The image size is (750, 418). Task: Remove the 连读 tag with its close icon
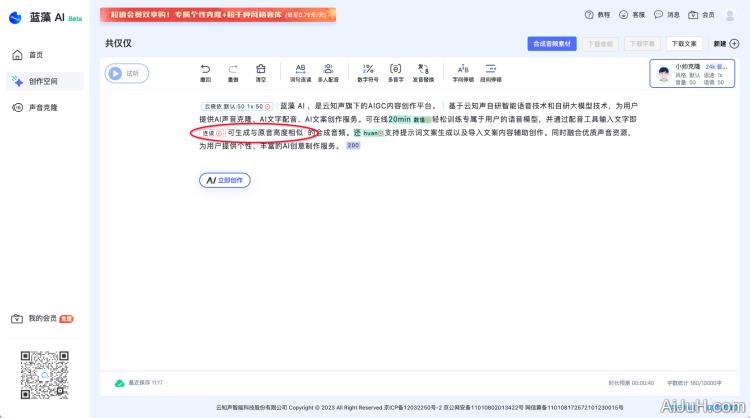point(219,133)
